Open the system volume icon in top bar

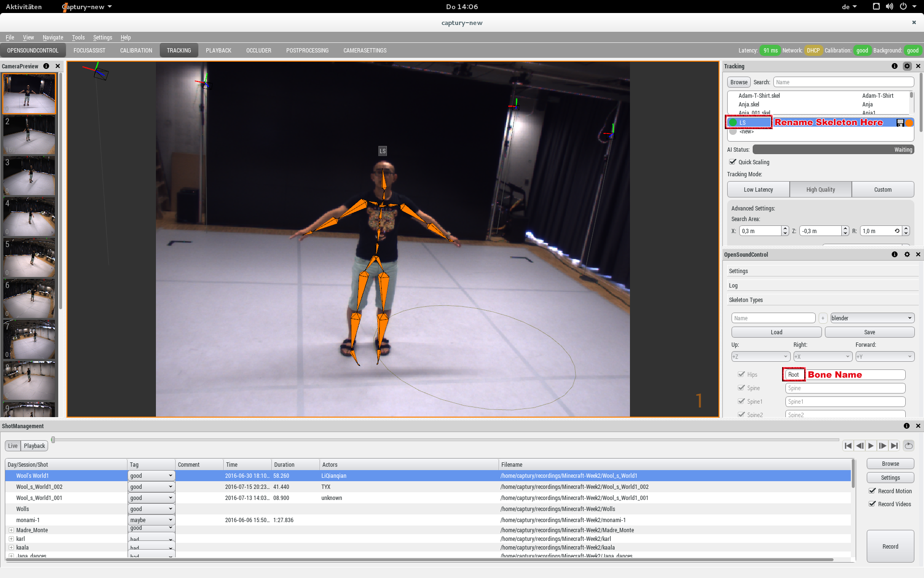889,7
